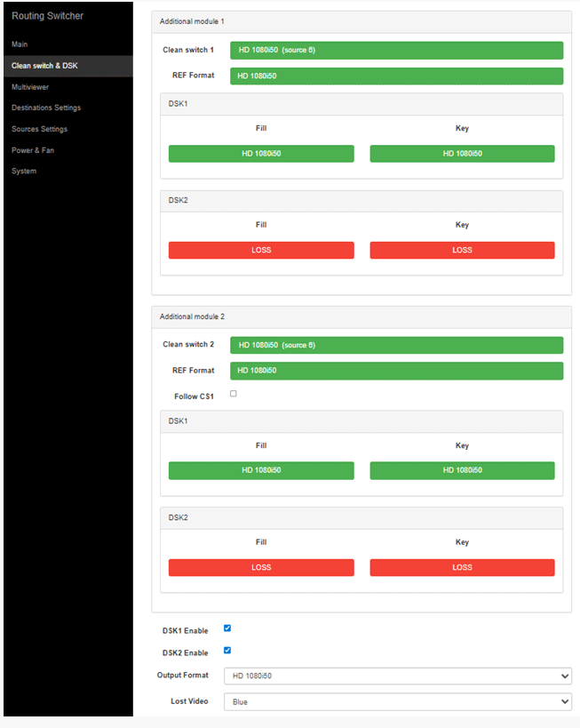Uncheck the DSK1 Enable checkbox

pos(227,628)
